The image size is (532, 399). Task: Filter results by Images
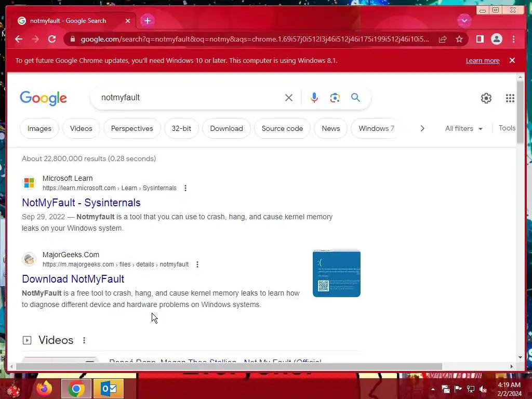(39, 129)
